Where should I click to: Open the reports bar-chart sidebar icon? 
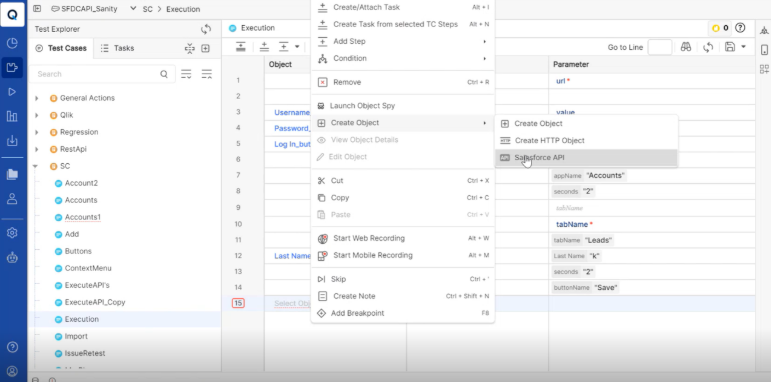click(12, 116)
